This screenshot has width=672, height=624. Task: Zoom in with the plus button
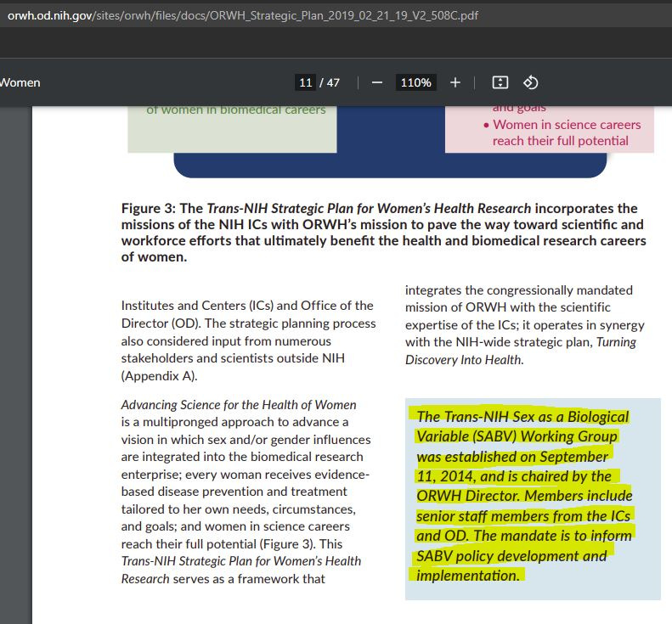pos(455,82)
